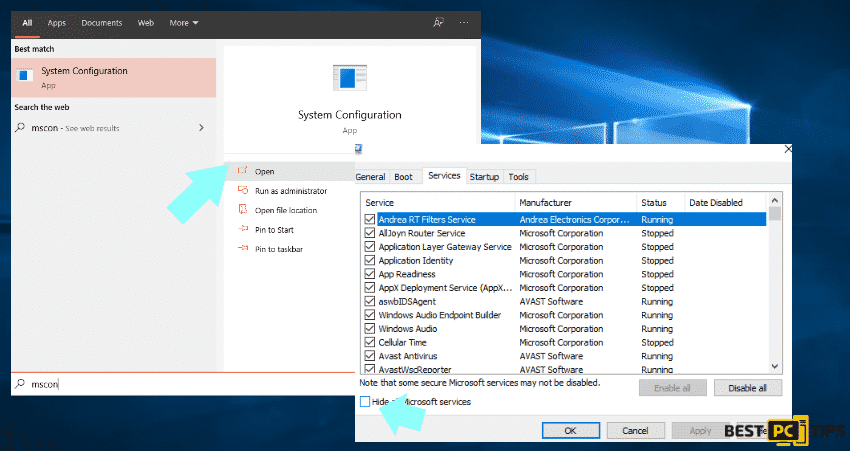Enable Hide all Microsoft services checkbox
850x451 pixels.
tap(365, 402)
